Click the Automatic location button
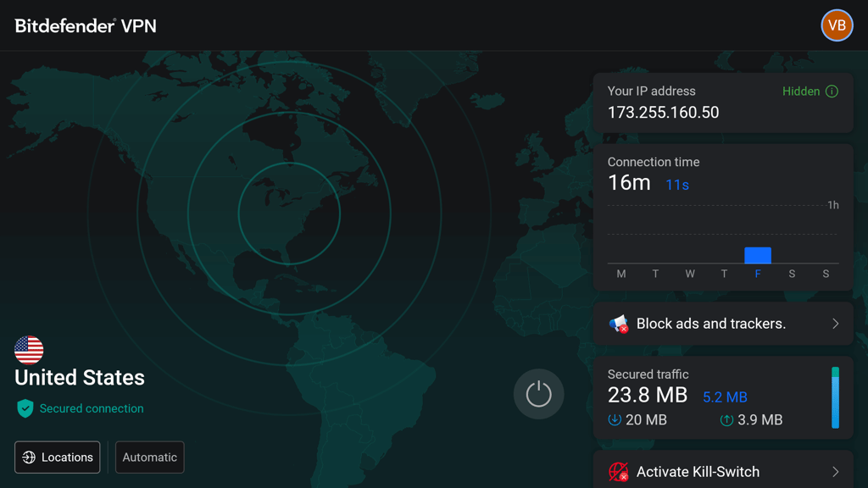The width and height of the screenshot is (868, 488). pos(149,457)
